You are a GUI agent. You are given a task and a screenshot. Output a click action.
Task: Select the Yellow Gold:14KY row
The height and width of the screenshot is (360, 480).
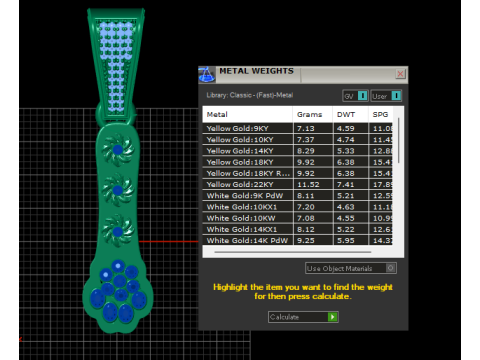coord(297,151)
